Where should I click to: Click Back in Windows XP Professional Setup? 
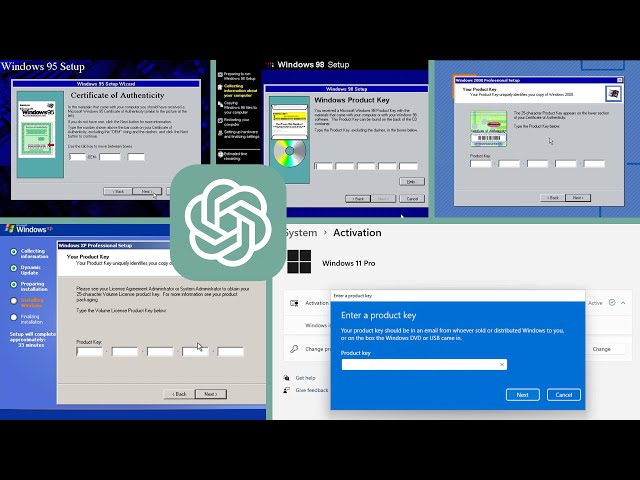click(179, 394)
